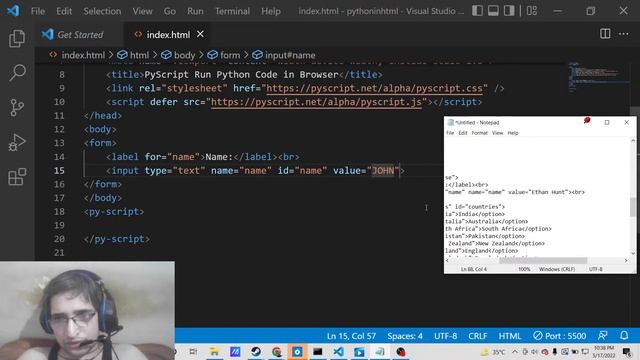640x360 pixels.
Task: Open the customize layout icon
Action: [x=532, y=11]
